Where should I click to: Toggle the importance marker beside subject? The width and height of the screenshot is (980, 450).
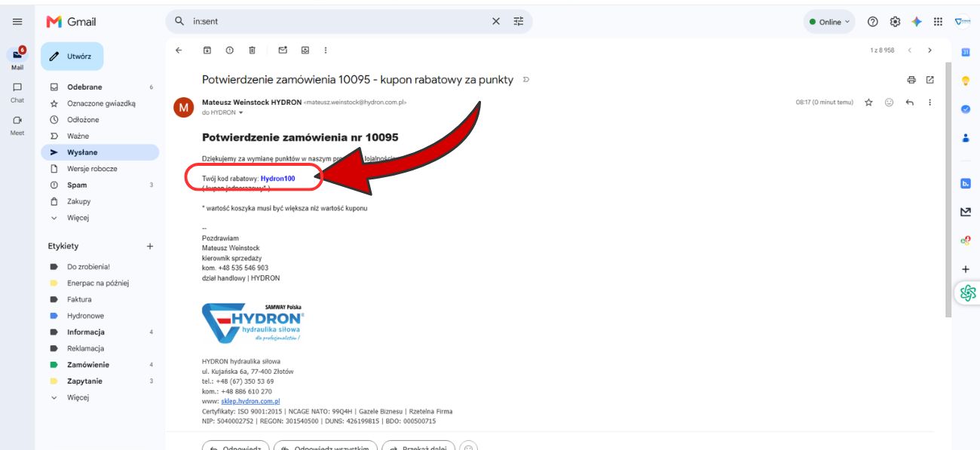[x=525, y=80]
